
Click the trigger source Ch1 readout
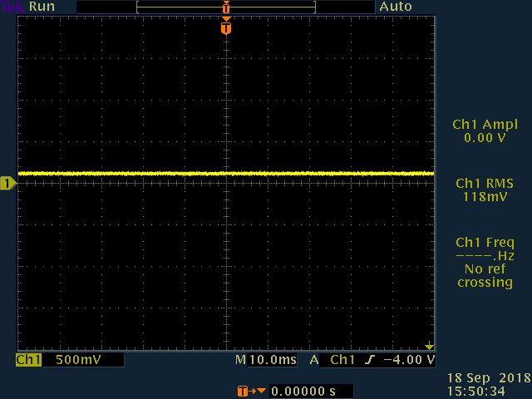pyautogui.click(x=342, y=360)
